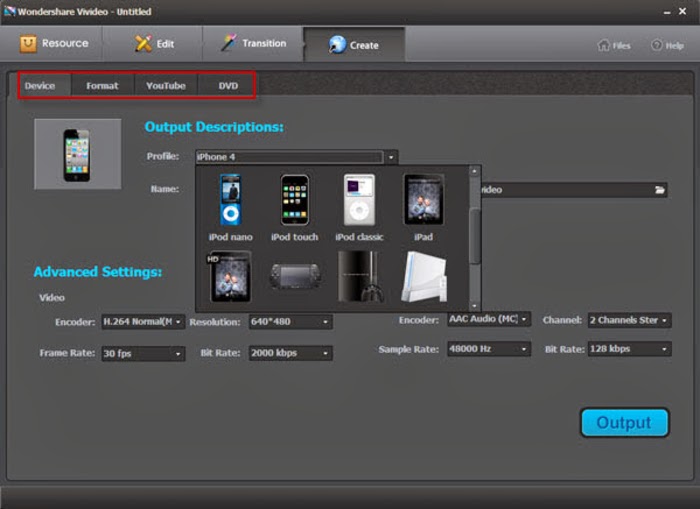Click the profile list scrollbar thumb
Image resolution: width=700 pixels, height=509 pixels.
click(x=475, y=237)
